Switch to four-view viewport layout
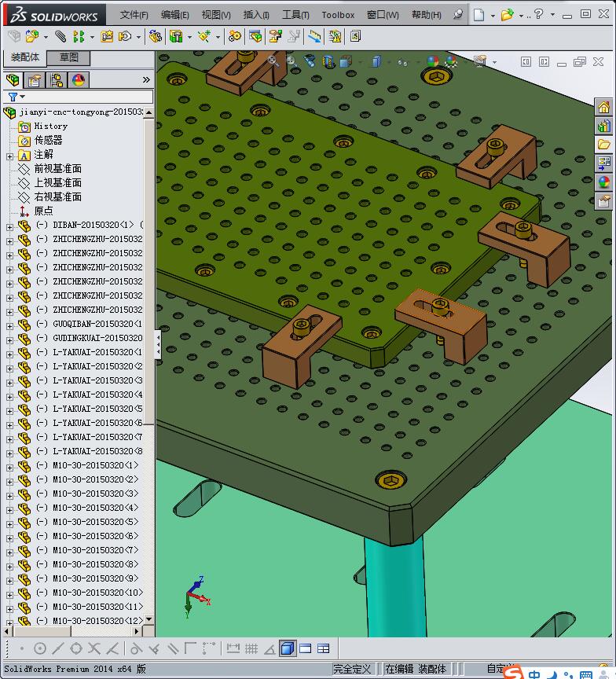This screenshot has height=679, width=616. click(x=324, y=648)
